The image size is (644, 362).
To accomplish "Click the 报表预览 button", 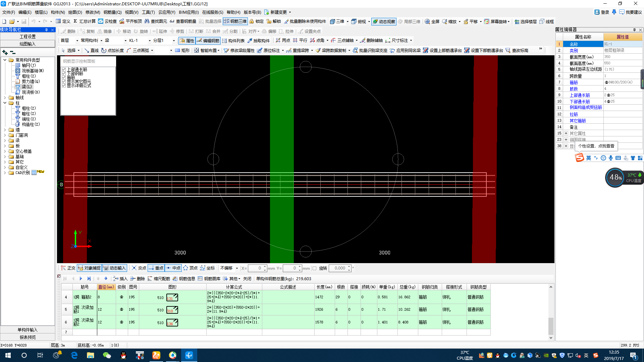I will pyautogui.click(x=28, y=337).
